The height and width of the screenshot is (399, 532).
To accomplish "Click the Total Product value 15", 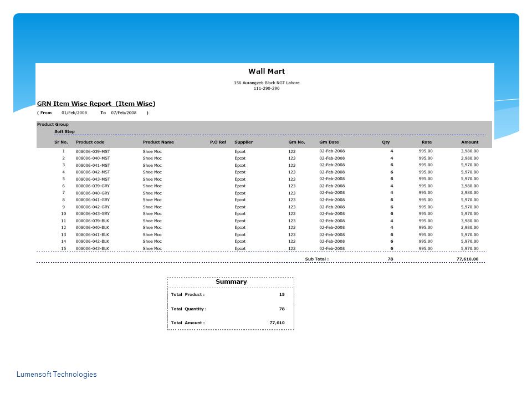I will point(282,294).
